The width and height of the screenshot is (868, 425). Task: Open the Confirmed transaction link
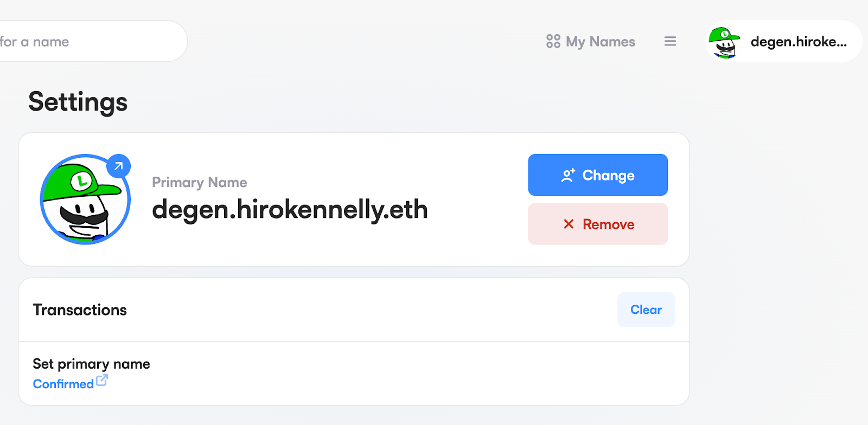click(x=63, y=384)
